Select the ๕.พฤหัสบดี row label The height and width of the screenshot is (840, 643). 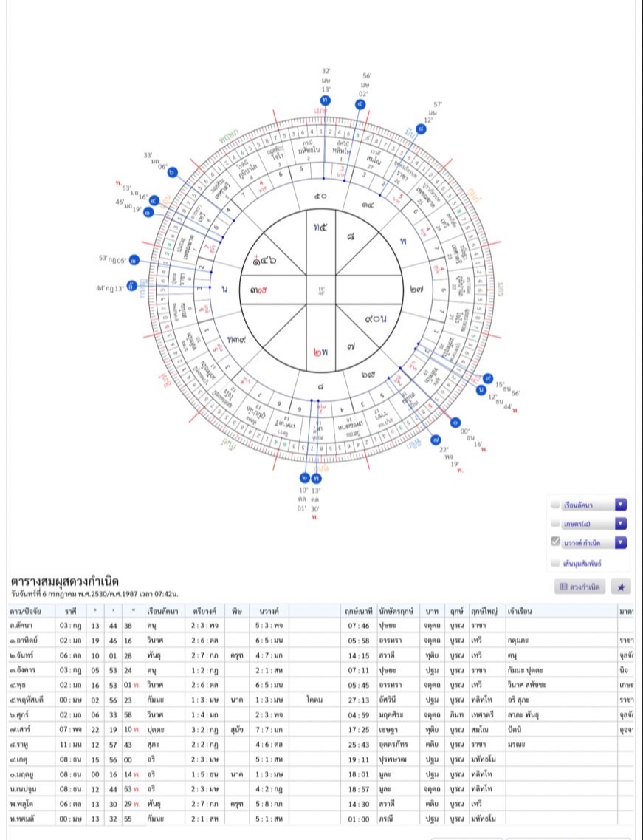[x=27, y=700]
